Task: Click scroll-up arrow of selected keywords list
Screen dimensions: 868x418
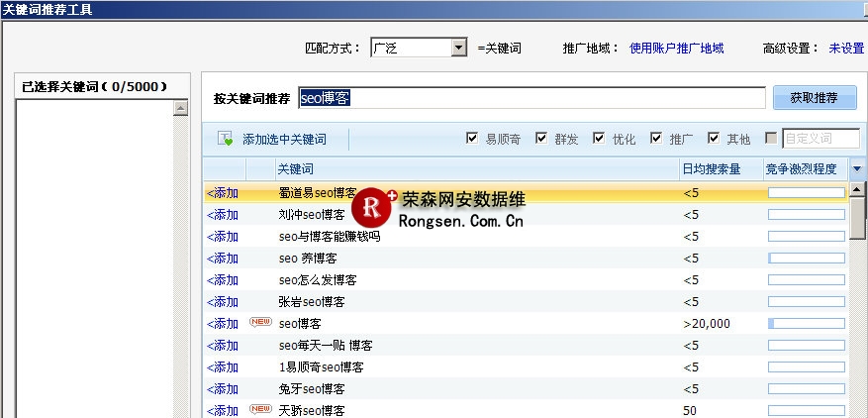Action: point(180,108)
